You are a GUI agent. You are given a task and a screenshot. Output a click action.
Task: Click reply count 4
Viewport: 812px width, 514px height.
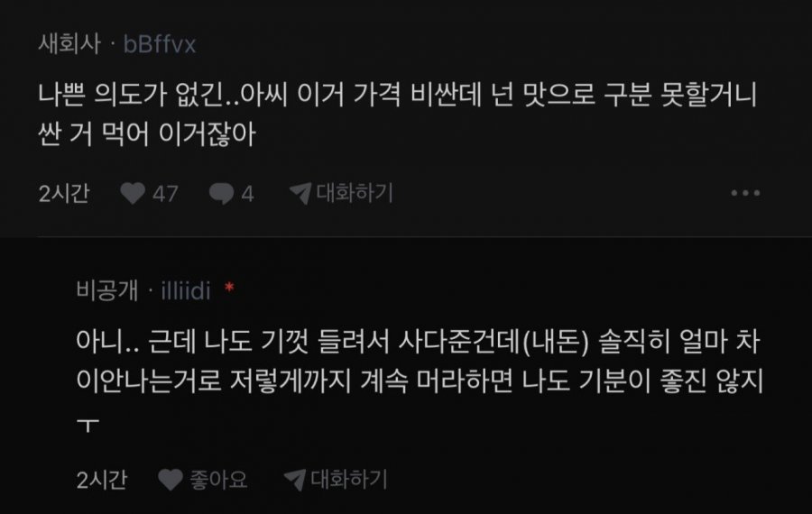(x=247, y=194)
